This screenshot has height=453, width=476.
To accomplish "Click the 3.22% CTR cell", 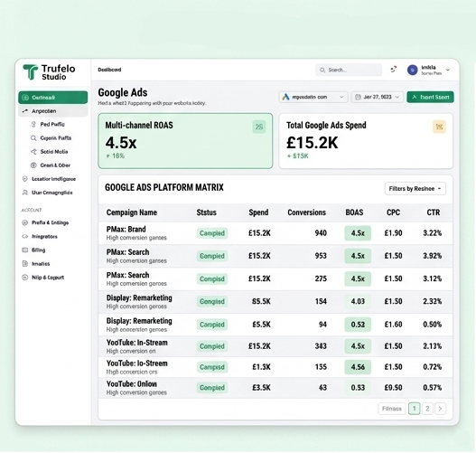I will (433, 233).
